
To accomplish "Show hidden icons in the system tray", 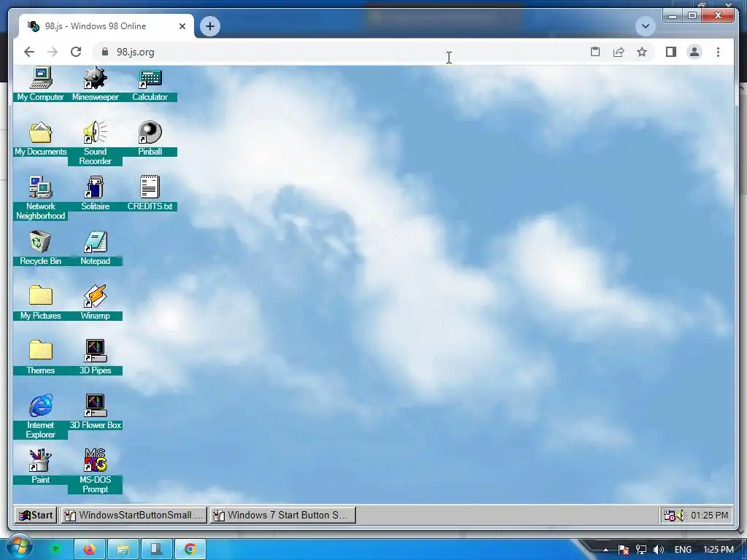I will click(x=605, y=550).
